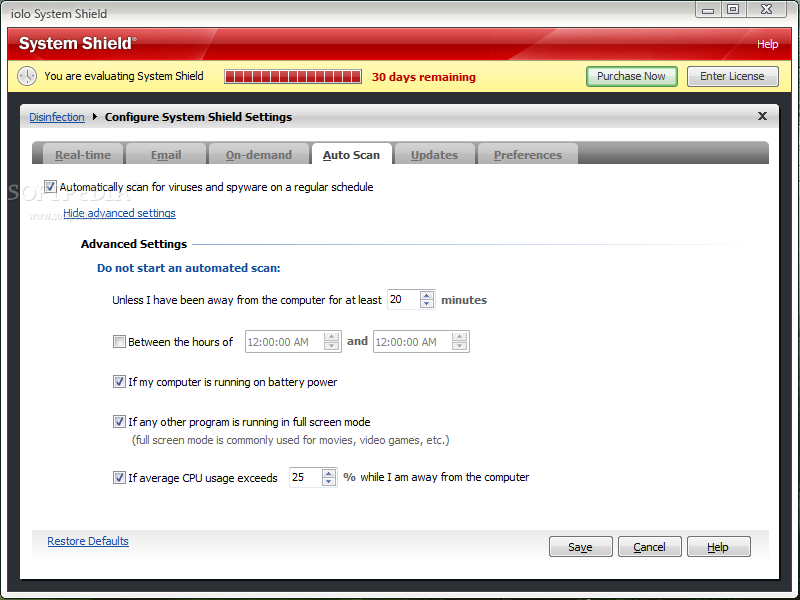
Task: Go to the Preferences tab
Action: [528, 155]
